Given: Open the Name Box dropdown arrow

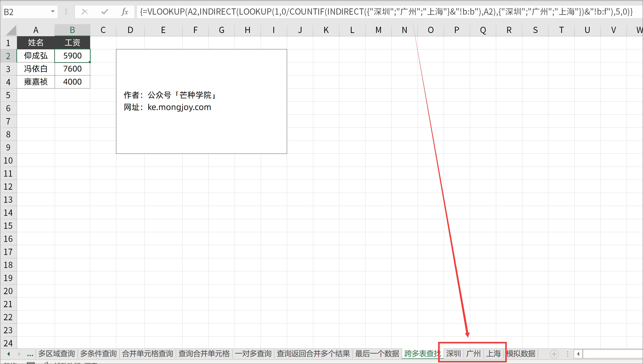Looking at the screenshot, I should click(52, 12).
